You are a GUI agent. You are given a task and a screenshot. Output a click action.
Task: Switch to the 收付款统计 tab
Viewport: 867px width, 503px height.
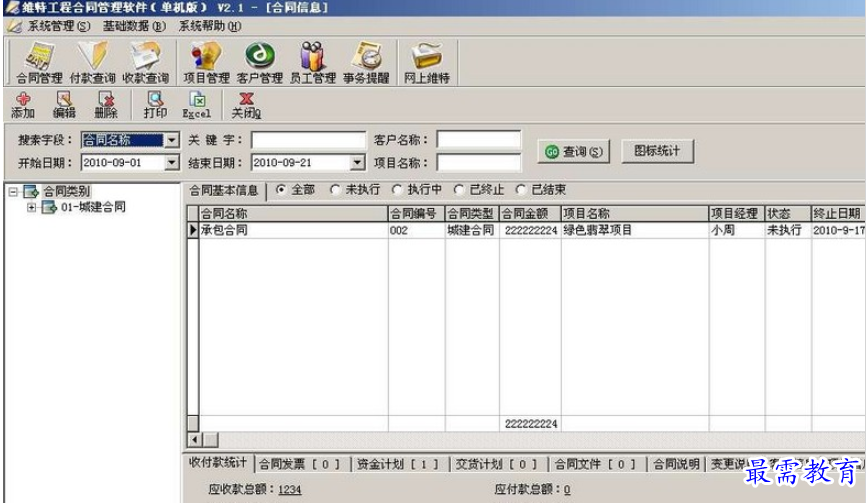(218, 463)
